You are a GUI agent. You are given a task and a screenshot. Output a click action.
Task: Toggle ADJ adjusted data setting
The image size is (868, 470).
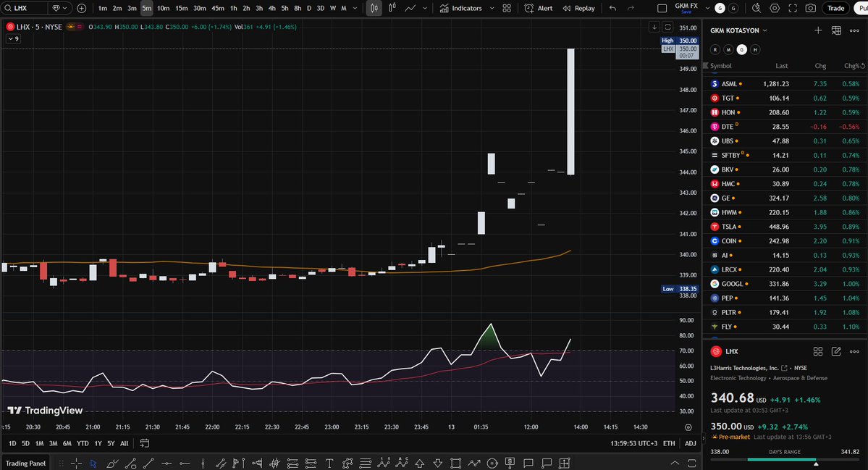coord(691,443)
